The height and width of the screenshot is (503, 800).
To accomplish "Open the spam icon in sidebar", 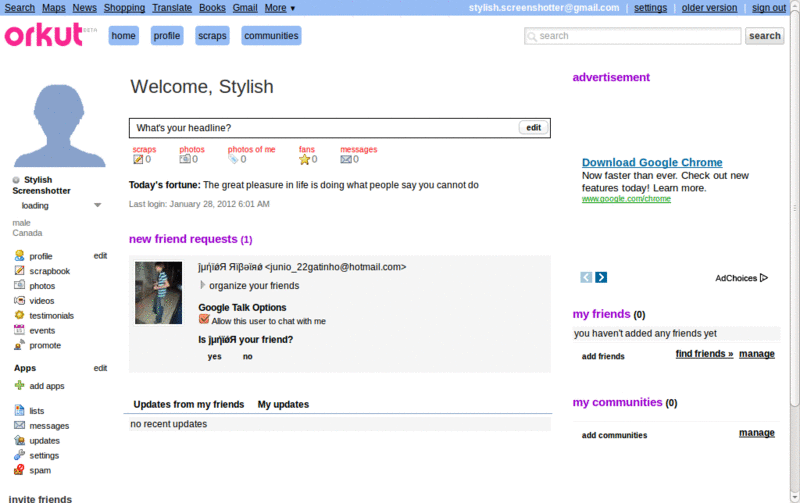I will [x=19, y=469].
